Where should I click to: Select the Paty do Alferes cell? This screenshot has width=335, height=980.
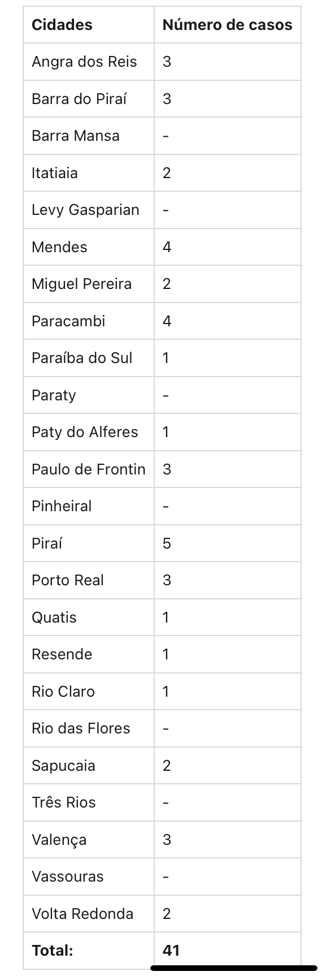(89, 432)
